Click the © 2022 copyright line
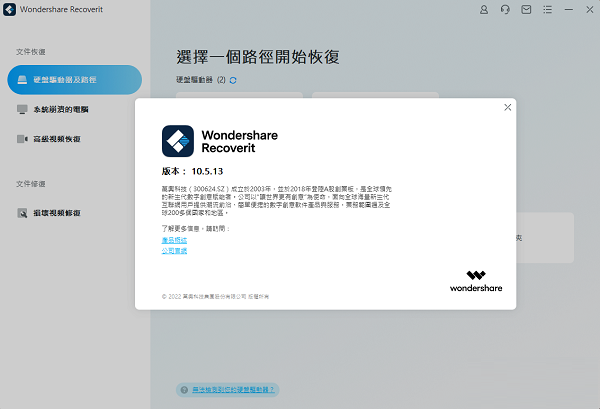This screenshot has width=600, height=409. [x=215, y=297]
